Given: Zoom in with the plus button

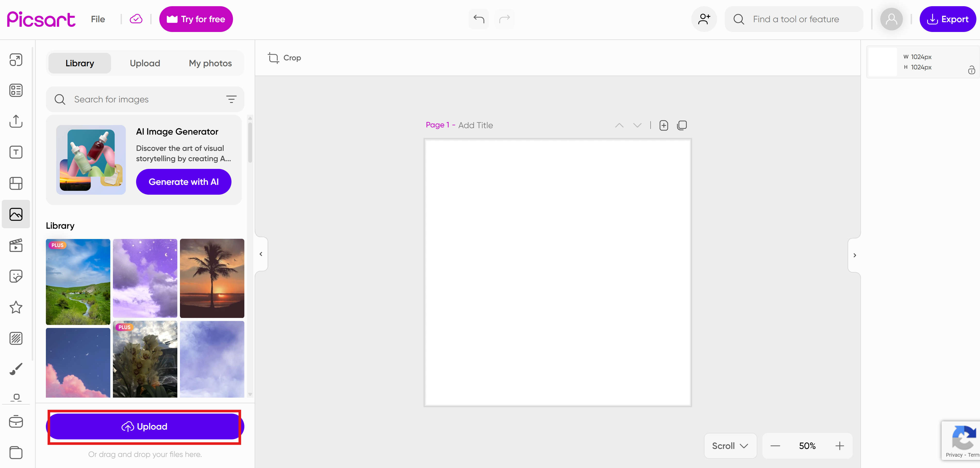Looking at the screenshot, I should pyautogui.click(x=839, y=446).
